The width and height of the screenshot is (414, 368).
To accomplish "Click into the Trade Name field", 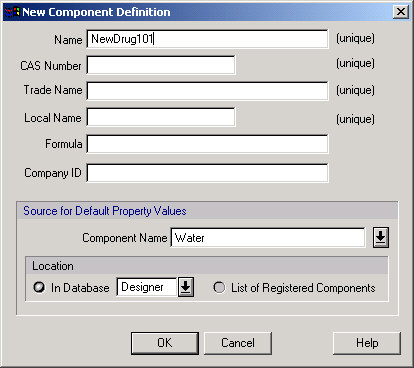I will (x=207, y=91).
